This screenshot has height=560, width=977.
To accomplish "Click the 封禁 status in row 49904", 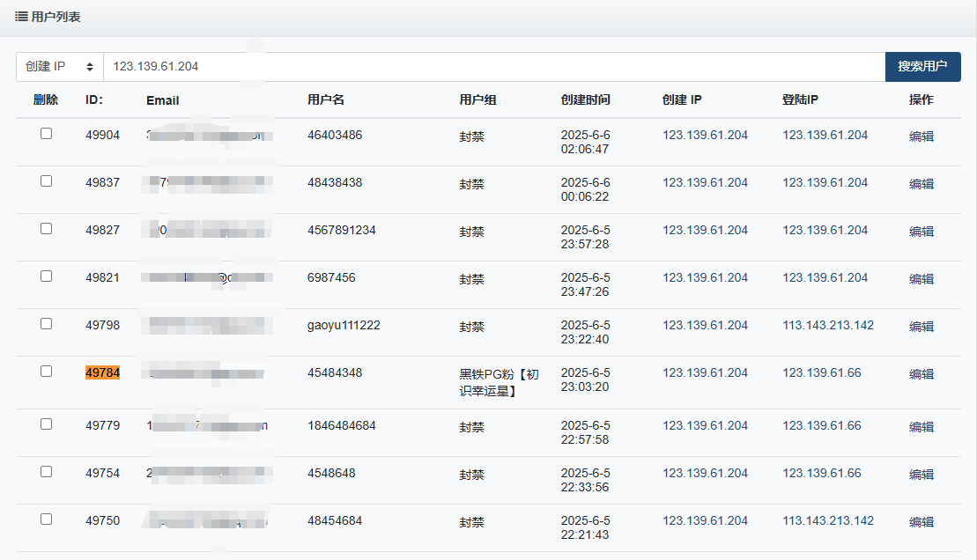I will pos(471,136).
